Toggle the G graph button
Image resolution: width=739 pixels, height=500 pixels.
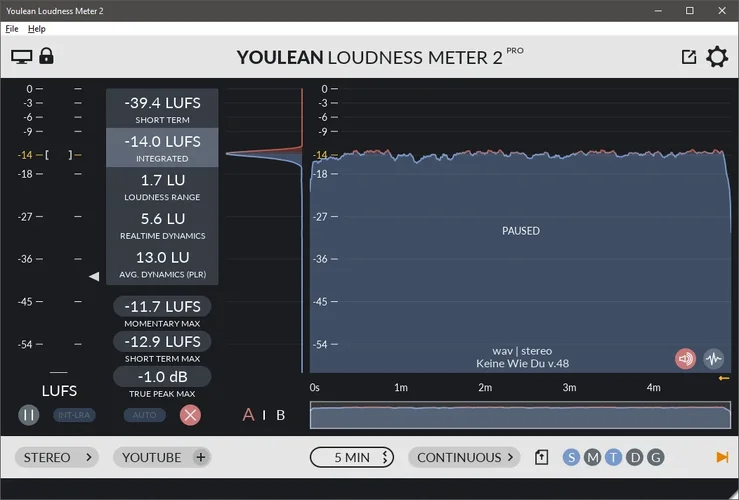point(656,458)
